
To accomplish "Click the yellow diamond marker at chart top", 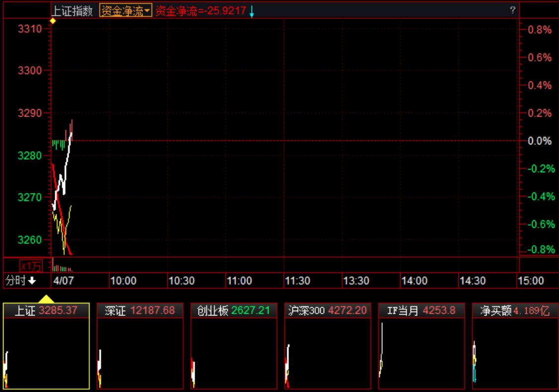I will (53, 21).
